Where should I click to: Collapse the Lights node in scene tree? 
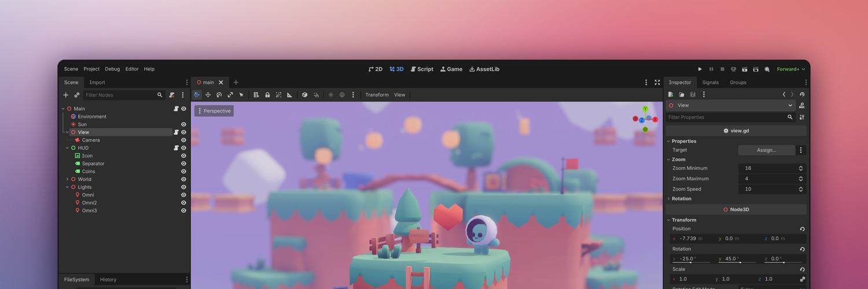click(67, 187)
